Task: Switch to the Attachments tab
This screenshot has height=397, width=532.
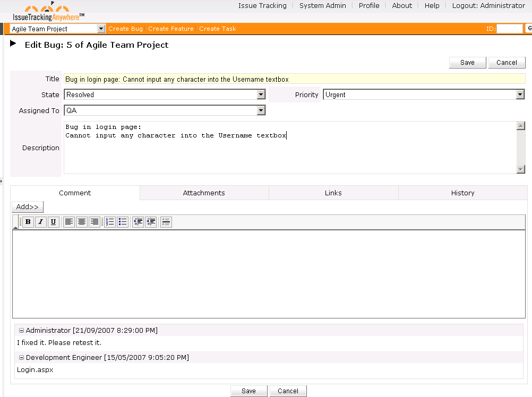Action: pyautogui.click(x=204, y=193)
